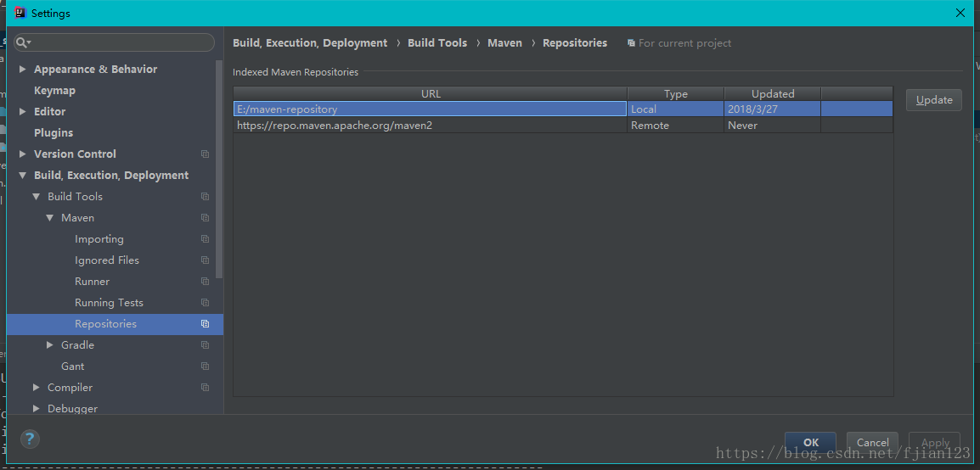Screen dimensions: 980x470
Task: Expand the Editor settings section
Action: coord(22,112)
